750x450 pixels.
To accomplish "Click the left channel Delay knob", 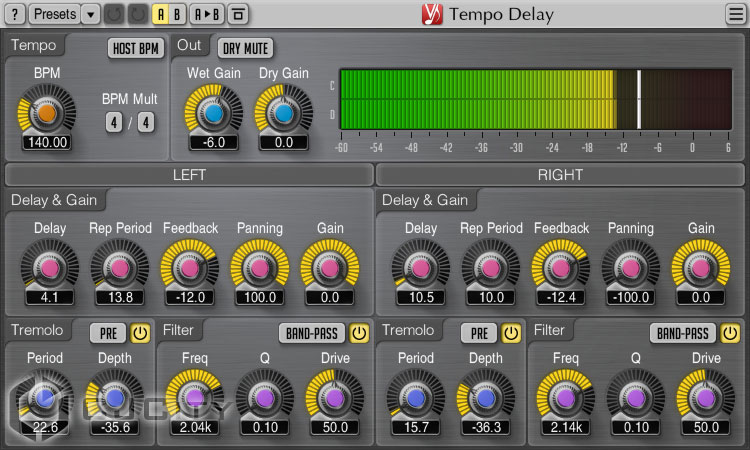I will pos(50,268).
